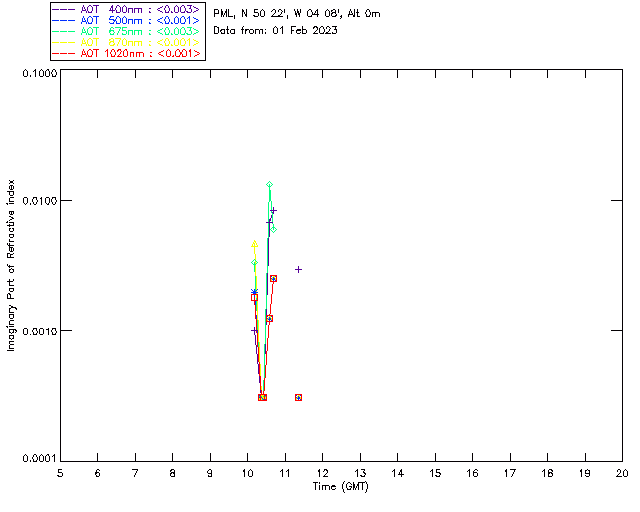The width and height of the screenshot is (640, 512).
Task: Click the AOT 400nm legend entry
Action: [x=126, y=9]
